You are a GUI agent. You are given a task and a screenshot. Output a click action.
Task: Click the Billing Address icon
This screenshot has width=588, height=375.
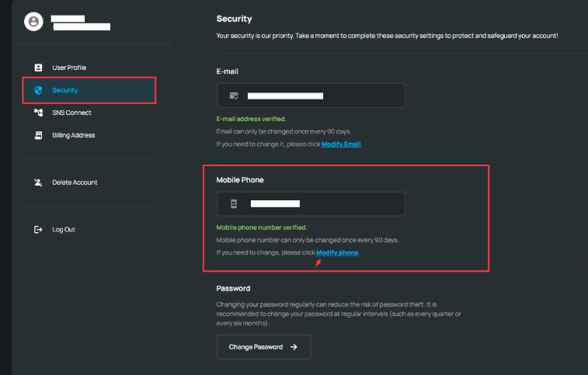pos(38,135)
